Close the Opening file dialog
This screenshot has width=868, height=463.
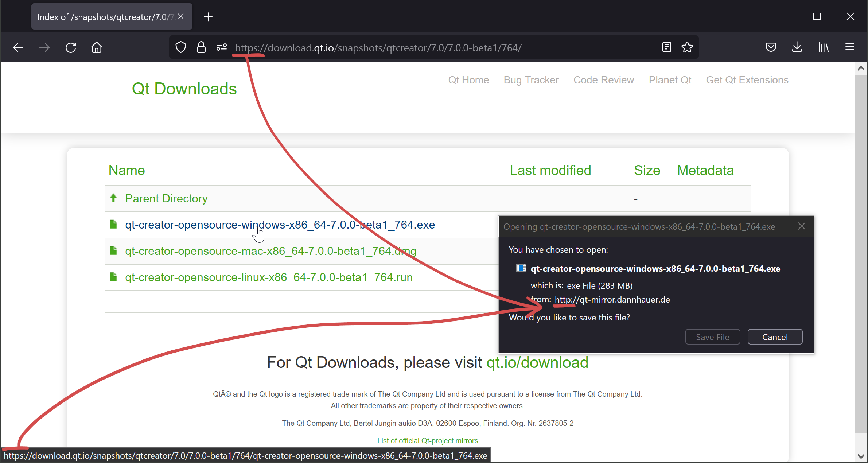tap(802, 226)
